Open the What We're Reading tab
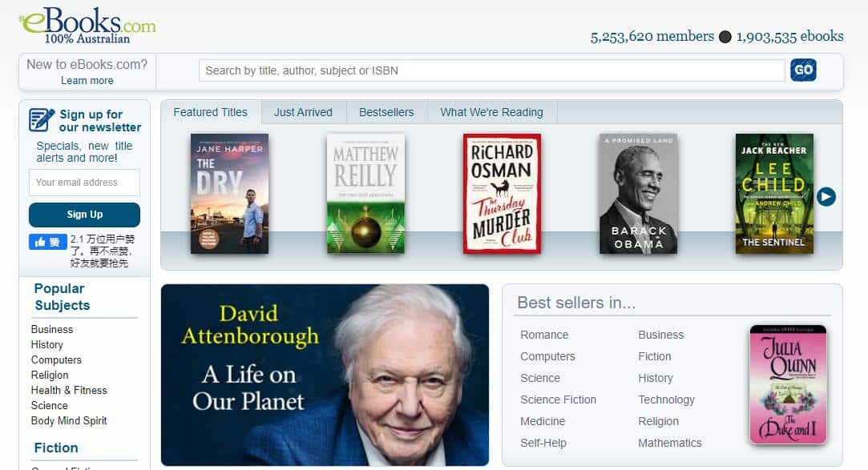Image resolution: width=868 pixels, height=470 pixels. click(491, 112)
